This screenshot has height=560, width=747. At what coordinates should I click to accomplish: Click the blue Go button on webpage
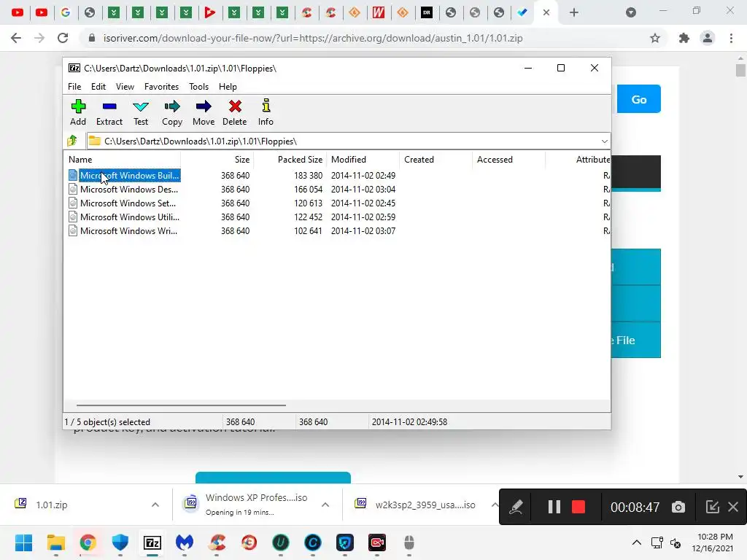(x=638, y=99)
